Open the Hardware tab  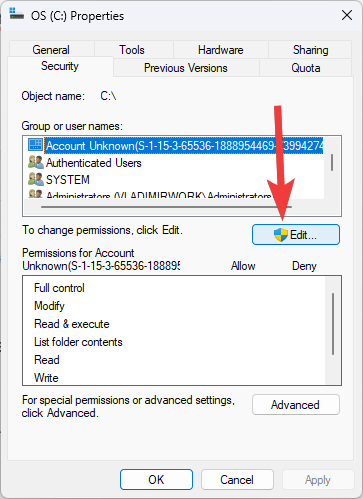coord(220,50)
